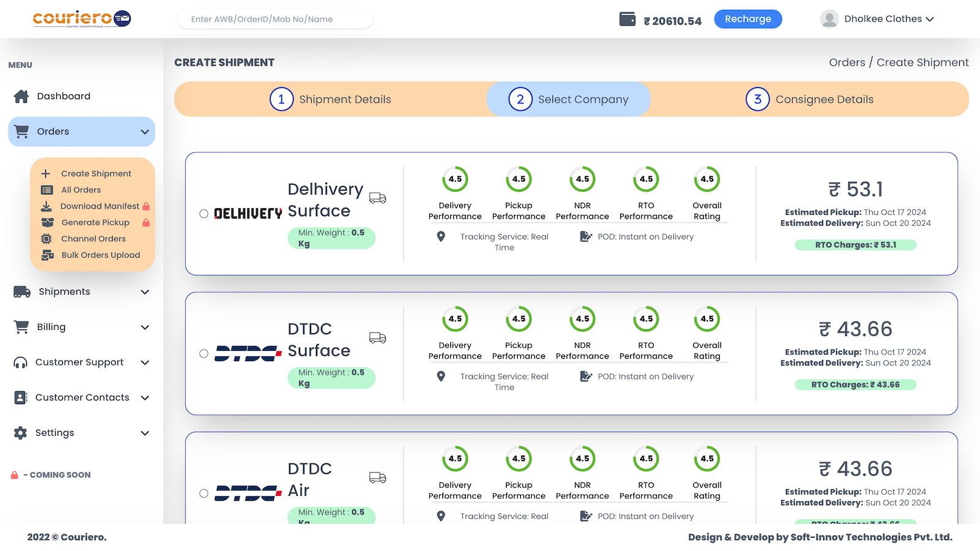Image resolution: width=980 pixels, height=551 pixels.
Task: Click Delhivery's Overall Rating gauge
Action: pyautogui.click(x=707, y=179)
